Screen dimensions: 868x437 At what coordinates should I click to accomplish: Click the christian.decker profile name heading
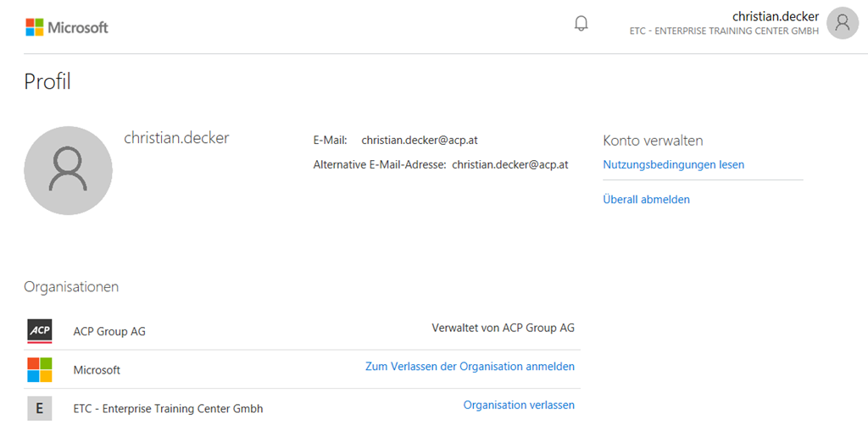point(176,138)
